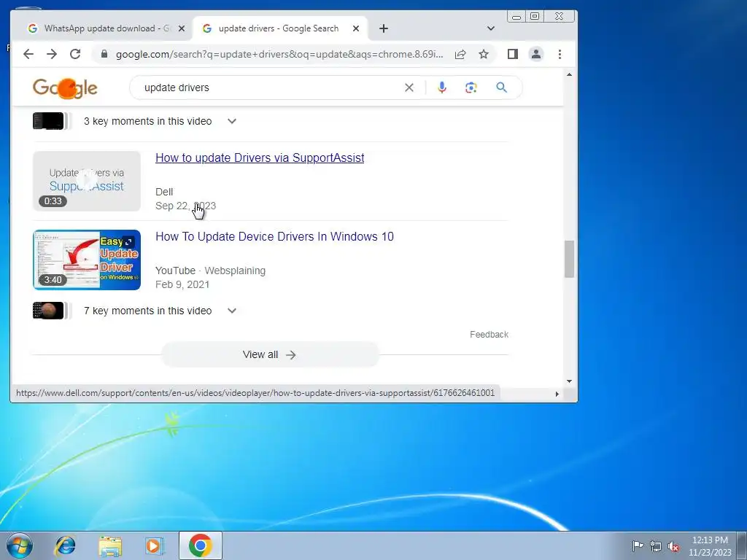747x560 pixels.
Task: Go forward with Chrome's forward arrow
Action: coord(52,54)
